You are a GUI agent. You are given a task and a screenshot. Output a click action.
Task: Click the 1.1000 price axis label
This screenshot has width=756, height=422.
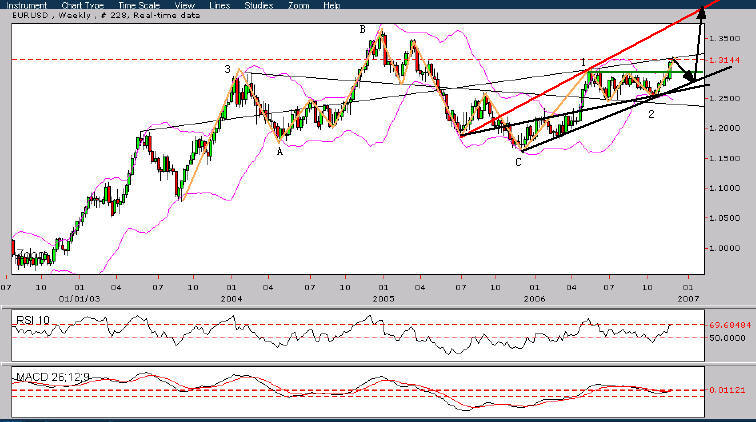coord(723,188)
